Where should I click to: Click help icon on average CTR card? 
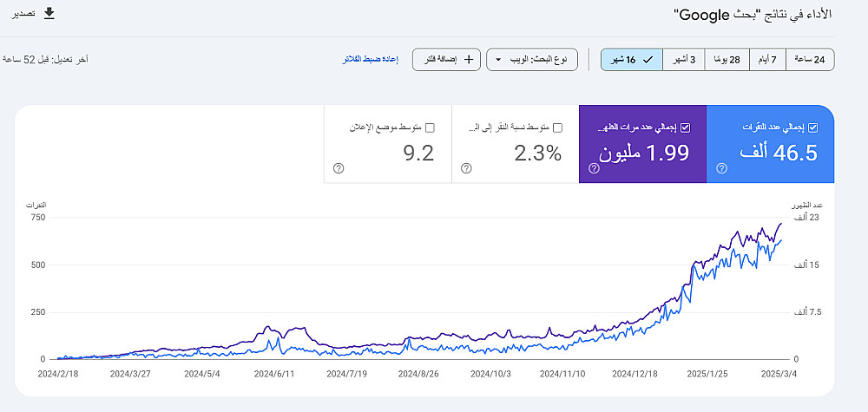tap(466, 168)
